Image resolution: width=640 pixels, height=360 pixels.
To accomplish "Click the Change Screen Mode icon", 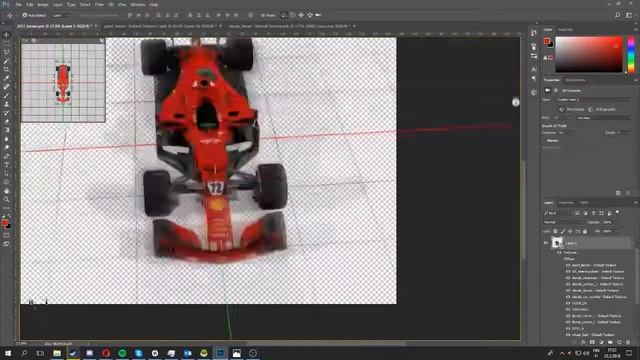I will (6, 244).
